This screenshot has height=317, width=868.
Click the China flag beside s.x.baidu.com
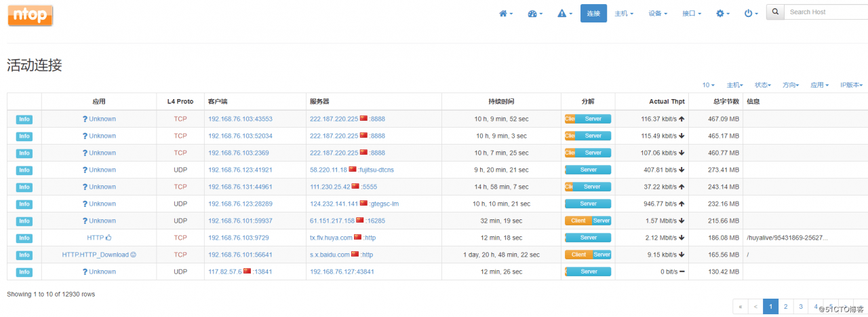(355, 254)
